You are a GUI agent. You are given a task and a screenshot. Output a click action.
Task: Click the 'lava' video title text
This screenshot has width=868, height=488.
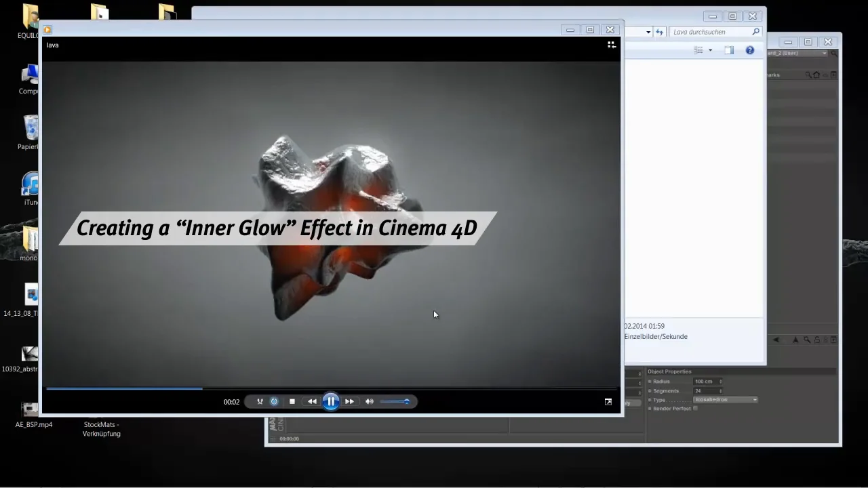53,45
